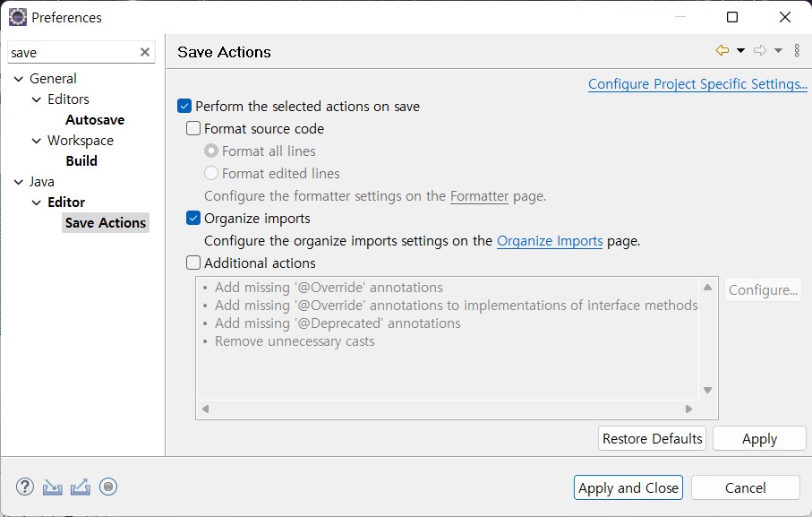The width and height of the screenshot is (812, 517).
Task: Click the Eclipse Preferences window icon
Action: point(17,17)
